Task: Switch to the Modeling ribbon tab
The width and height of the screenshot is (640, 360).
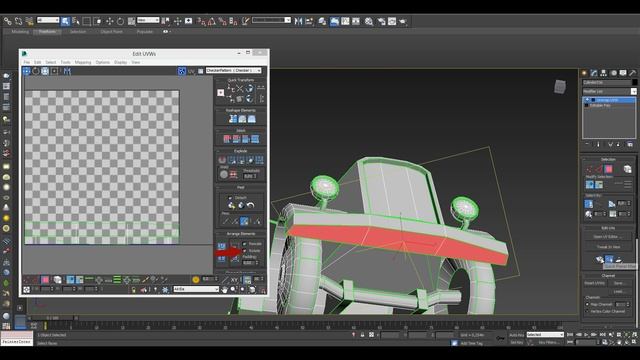Action: pos(20,32)
